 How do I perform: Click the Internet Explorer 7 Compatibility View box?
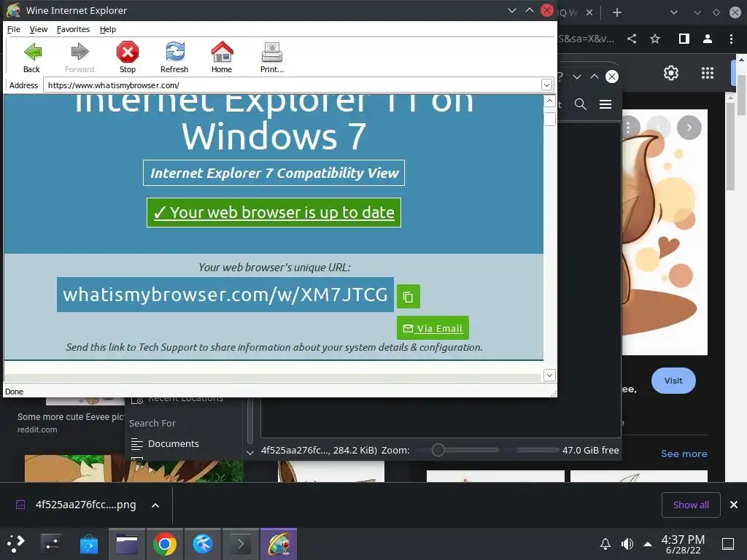click(x=274, y=173)
